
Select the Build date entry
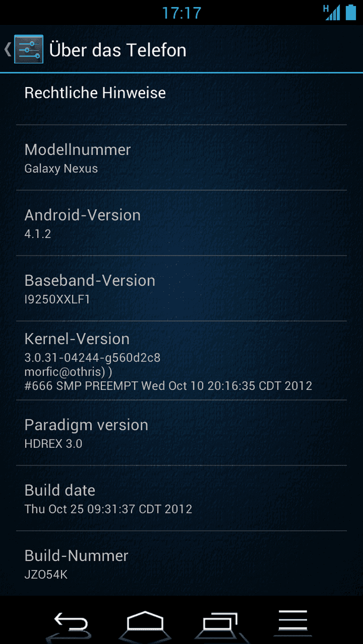(x=181, y=498)
